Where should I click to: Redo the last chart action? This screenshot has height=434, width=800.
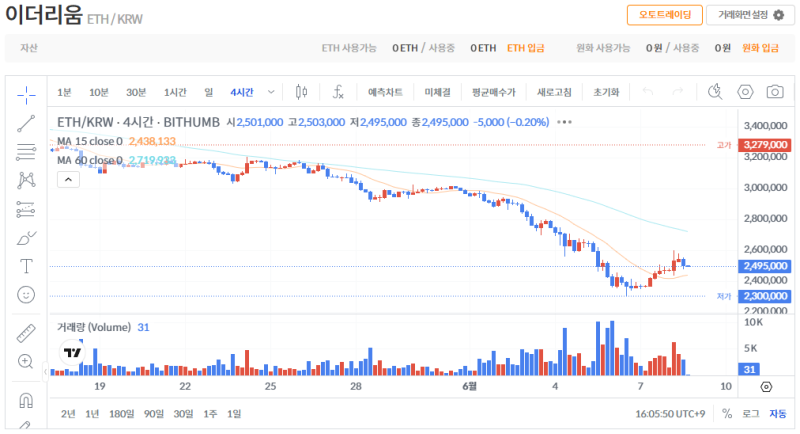[678, 92]
